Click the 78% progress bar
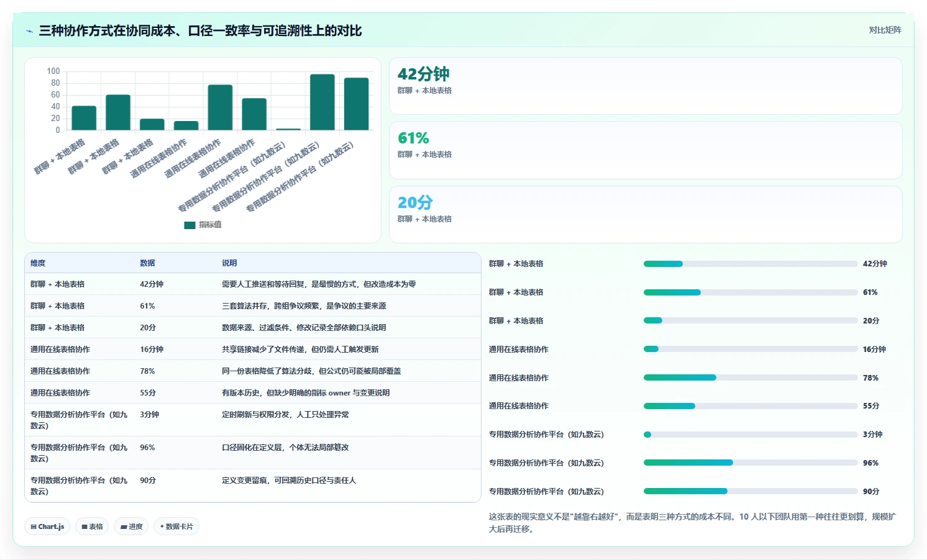Viewport: 927px width, 560px height. pos(751,377)
